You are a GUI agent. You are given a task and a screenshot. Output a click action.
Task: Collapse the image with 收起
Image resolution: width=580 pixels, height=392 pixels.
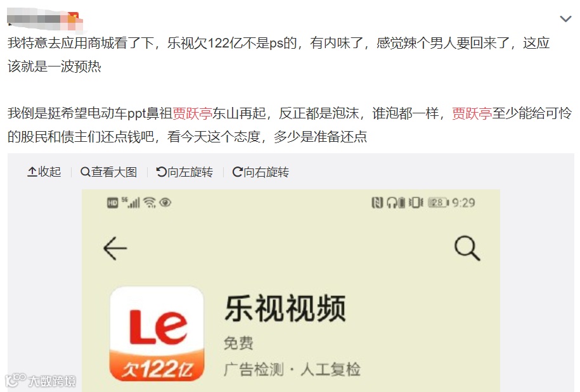[x=44, y=172]
